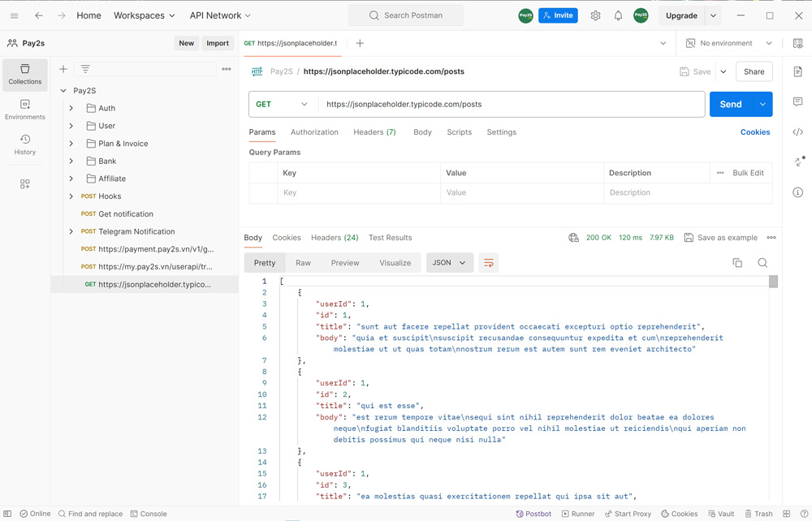Click the Invite button
This screenshot has height=521, width=812.
coord(559,15)
